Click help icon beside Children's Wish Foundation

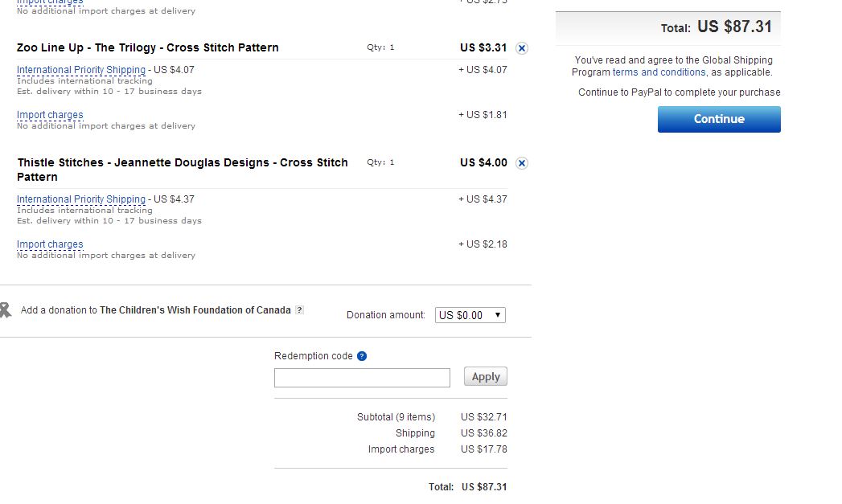(x=300, y=310)
